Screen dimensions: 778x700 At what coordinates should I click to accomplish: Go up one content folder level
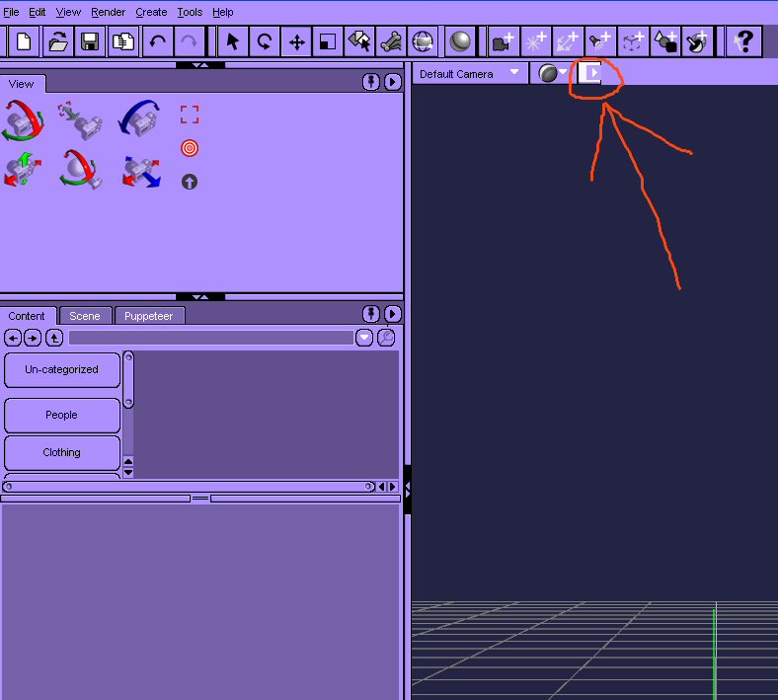(54, 338)
